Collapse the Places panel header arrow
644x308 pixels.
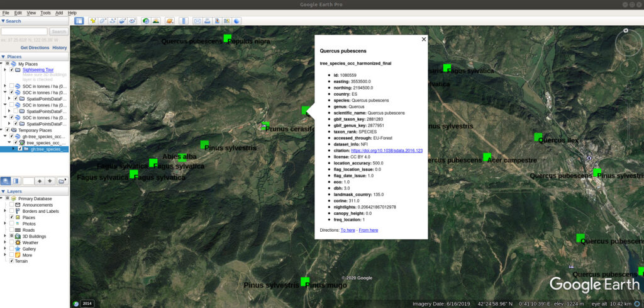(x=3, y=57)
